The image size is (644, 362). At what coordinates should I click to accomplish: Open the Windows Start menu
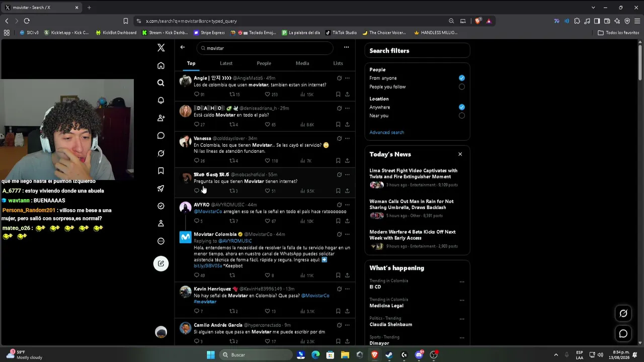point(211,355)
